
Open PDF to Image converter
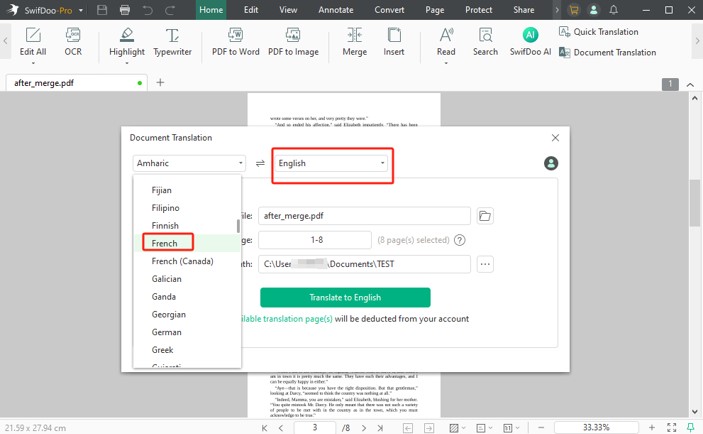pos(293,41)
